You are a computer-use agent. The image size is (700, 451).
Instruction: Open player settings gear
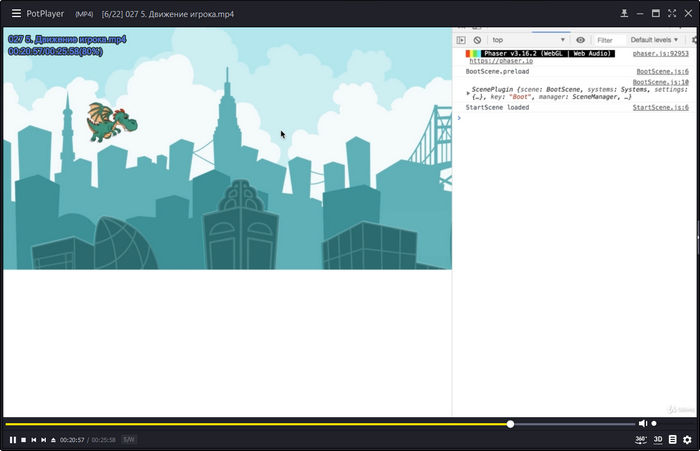[x=687, y=440]
